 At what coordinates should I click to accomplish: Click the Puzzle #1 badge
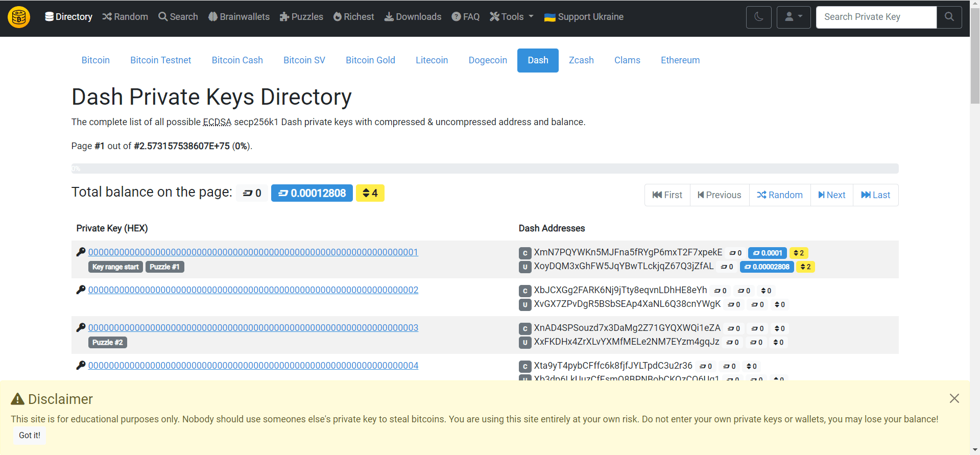(164, 267)
